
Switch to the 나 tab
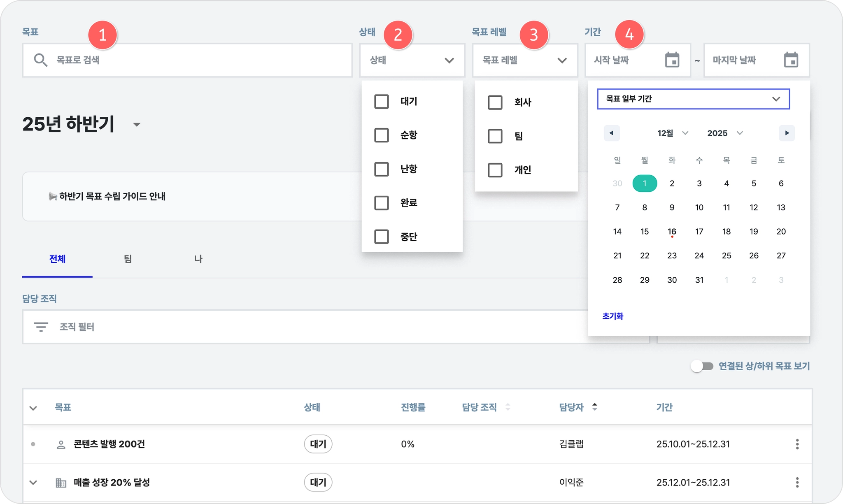tap(198, 259)
